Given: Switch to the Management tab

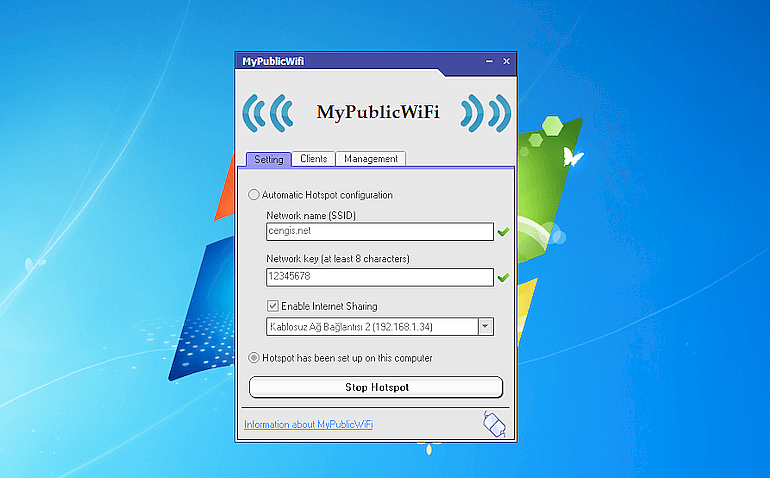Looking at the screenshot, I should pos(371,159).
